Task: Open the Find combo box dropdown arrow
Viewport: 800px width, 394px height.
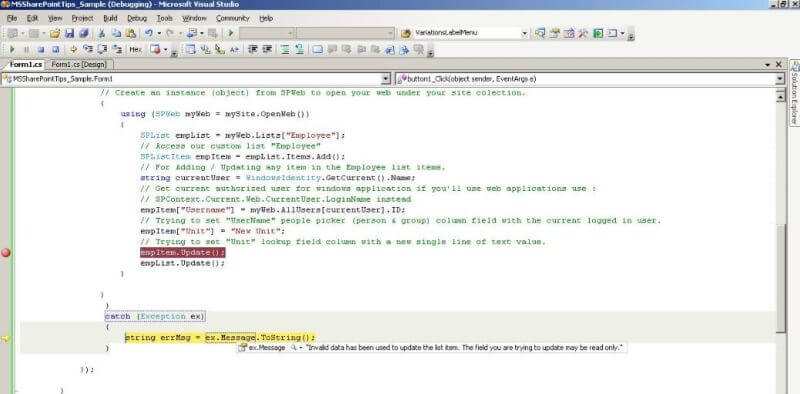Action: pos(524,33)
